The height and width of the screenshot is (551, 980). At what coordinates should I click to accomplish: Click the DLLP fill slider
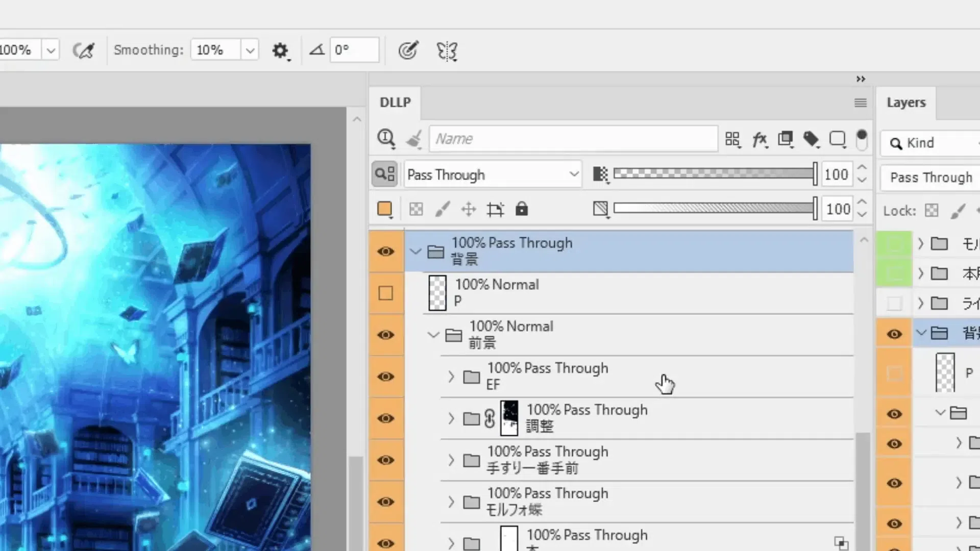[715, 208]
